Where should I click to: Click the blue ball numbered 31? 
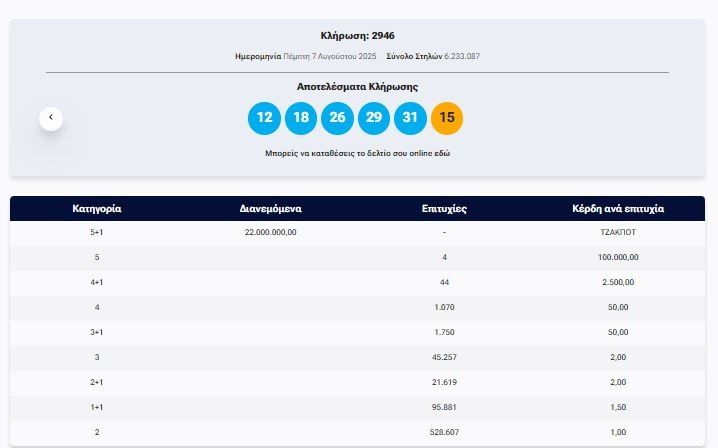tap(410, 118)
